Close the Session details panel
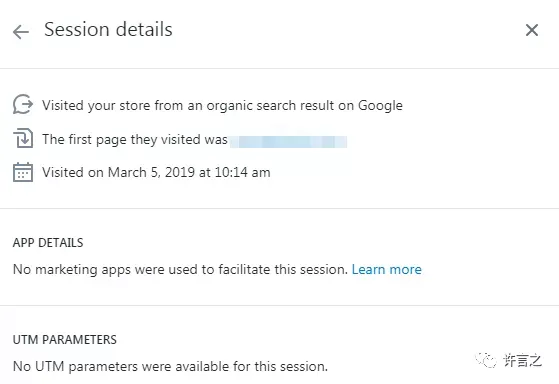This screenshot has height=384, width=559. tap(532, 30)
